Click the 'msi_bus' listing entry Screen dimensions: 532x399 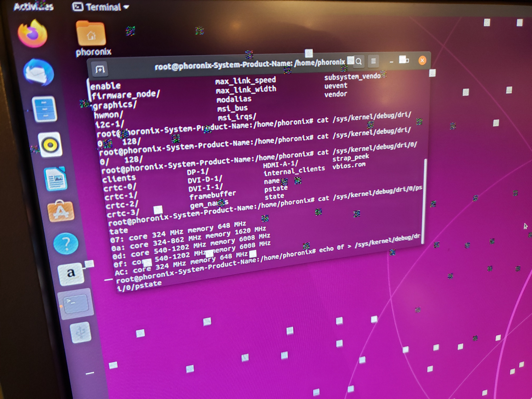(x=232, y=108)
